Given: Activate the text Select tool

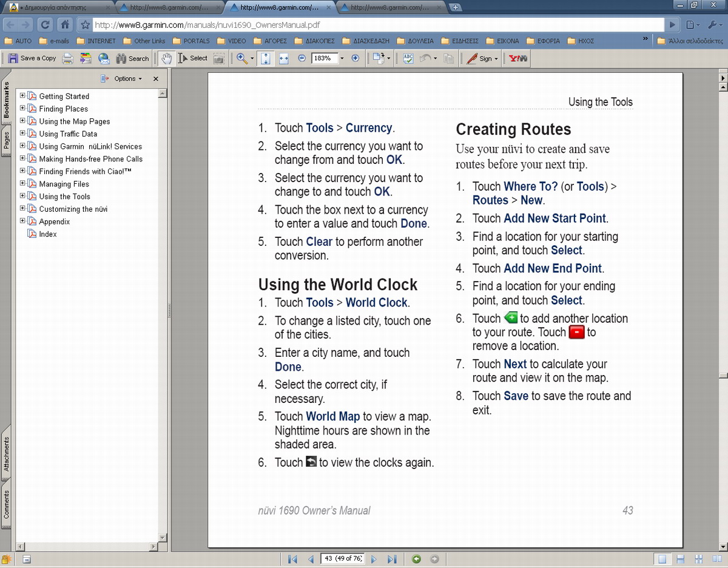Looking at the screenshot, I should 193,58.
